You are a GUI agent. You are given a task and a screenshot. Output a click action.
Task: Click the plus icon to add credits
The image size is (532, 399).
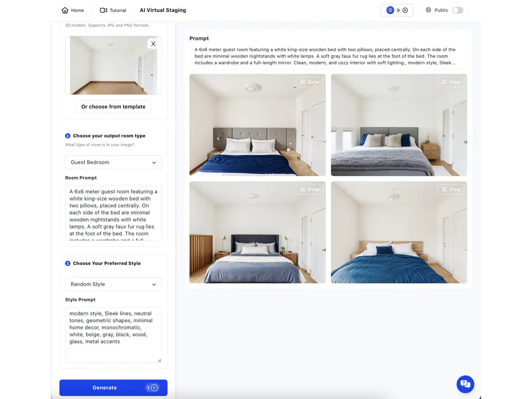[405, 10]
